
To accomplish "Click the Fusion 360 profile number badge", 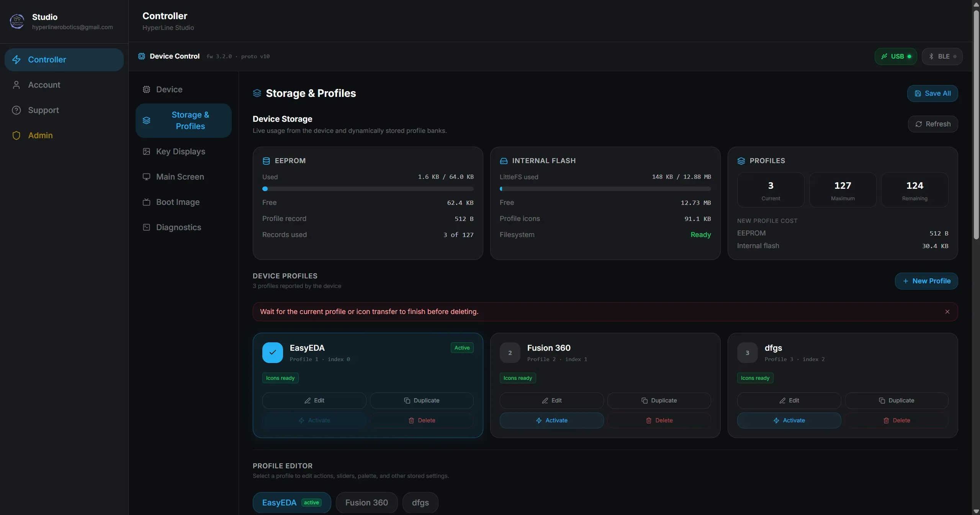I will tap(510, 352).
